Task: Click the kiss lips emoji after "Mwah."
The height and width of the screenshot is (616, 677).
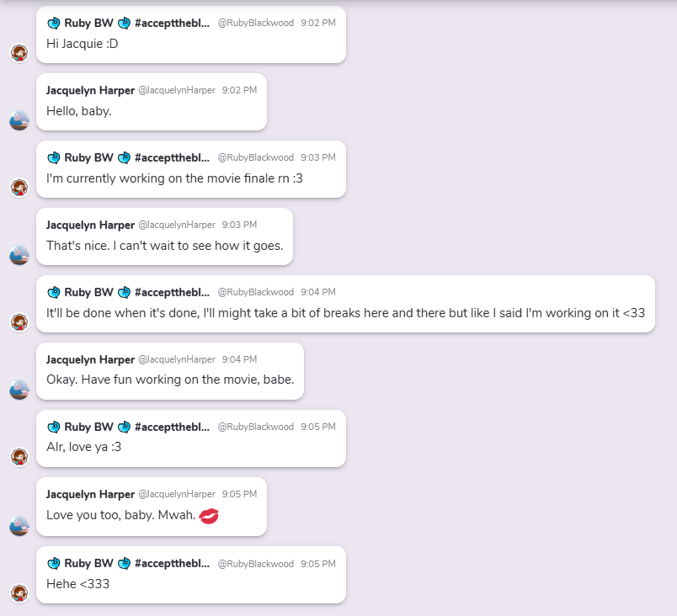Action: coord(209,515)
